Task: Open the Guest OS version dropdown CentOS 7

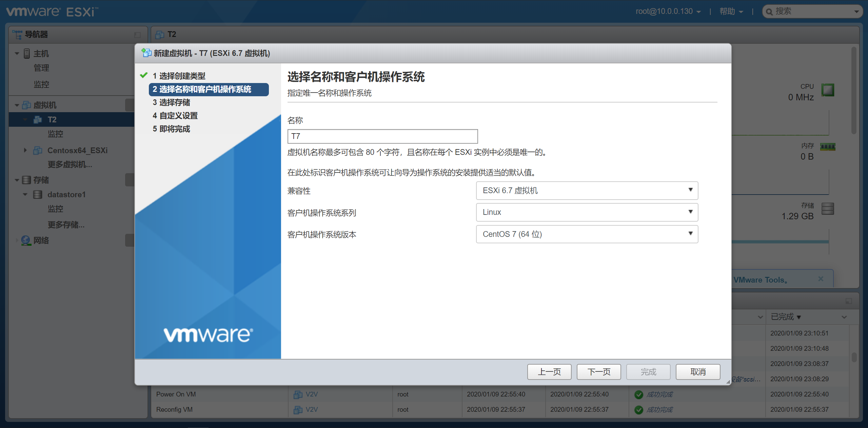Action: click(x=587, y=234)
